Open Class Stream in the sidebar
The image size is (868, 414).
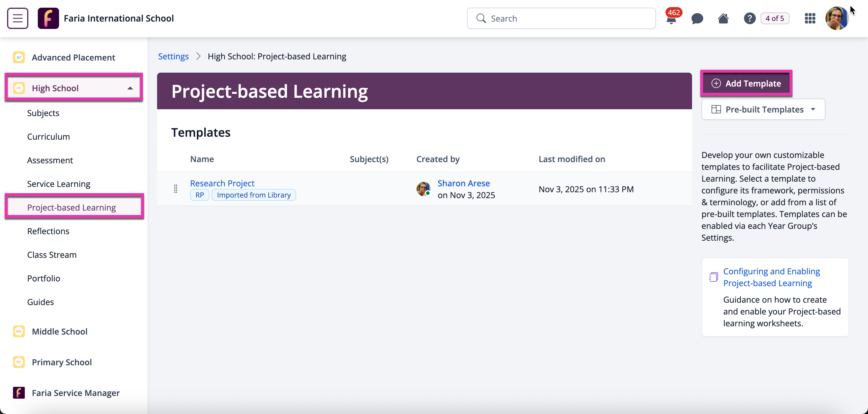(x=52, y=255)
